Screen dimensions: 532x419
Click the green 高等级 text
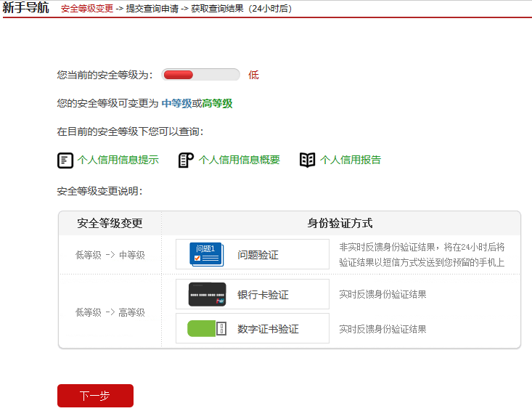(x=218, y=103)
